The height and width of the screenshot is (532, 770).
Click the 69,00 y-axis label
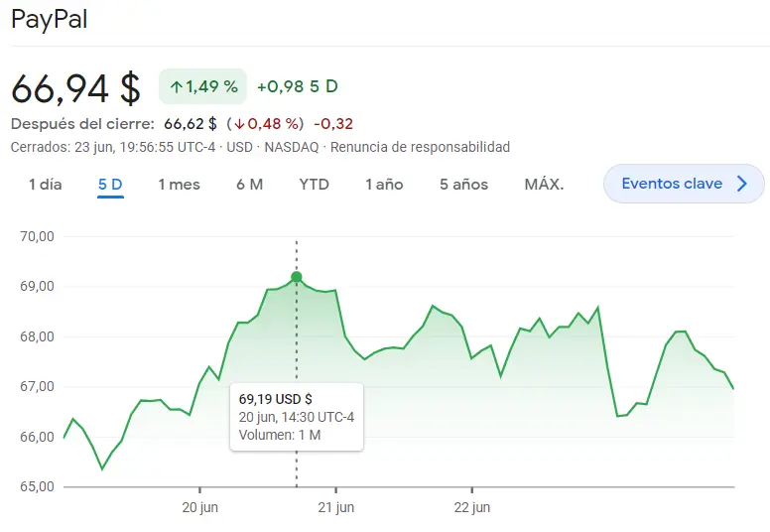pos(37,287)
